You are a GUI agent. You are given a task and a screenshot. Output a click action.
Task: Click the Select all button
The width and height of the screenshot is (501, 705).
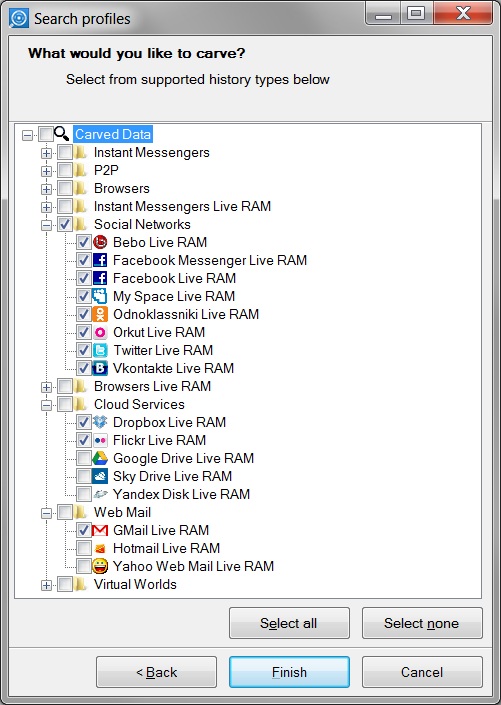tap(289, 623)
